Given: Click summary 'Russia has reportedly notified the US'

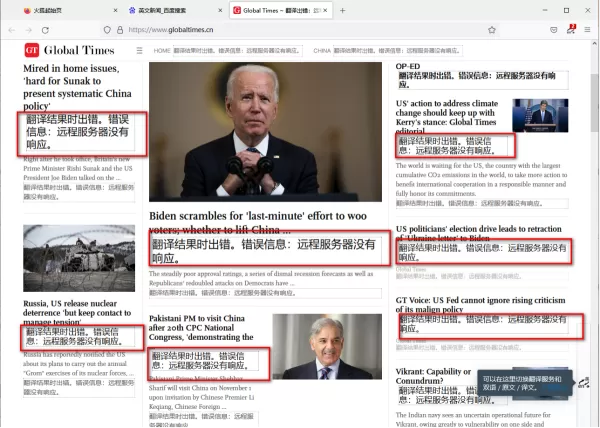Looking at the screenshot, I should pyautogui.click(x=78, y=364).
